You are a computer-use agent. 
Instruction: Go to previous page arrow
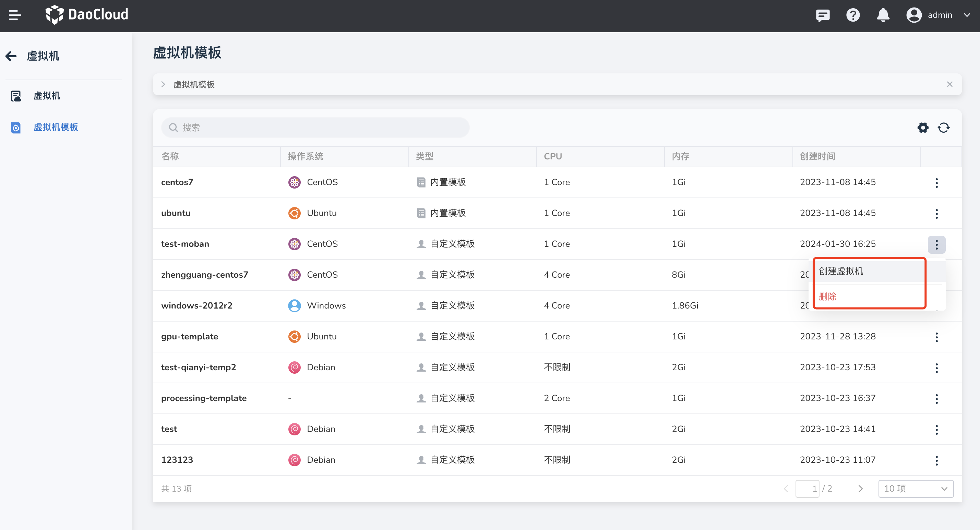coord(786,489)
